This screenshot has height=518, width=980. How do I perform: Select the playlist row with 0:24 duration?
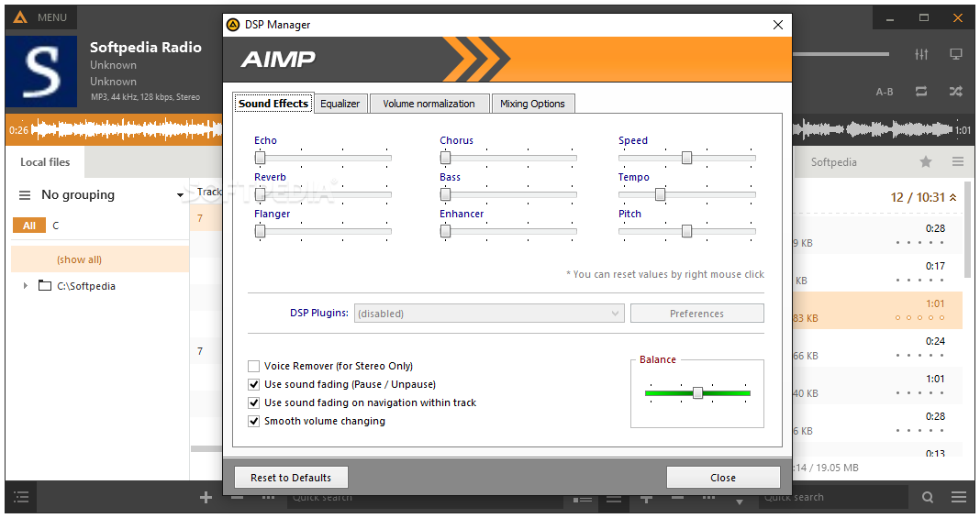[x=878, y=348]
